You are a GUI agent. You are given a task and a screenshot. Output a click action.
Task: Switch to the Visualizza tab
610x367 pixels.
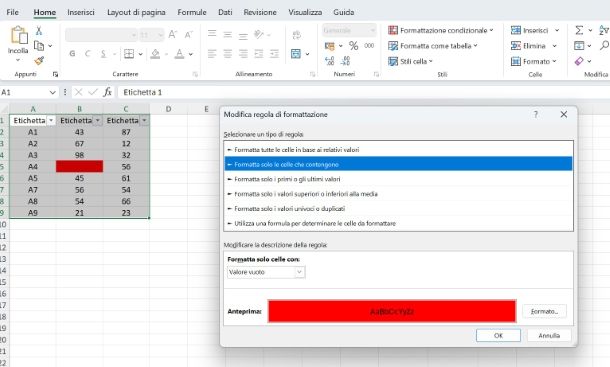pos(305,12)
